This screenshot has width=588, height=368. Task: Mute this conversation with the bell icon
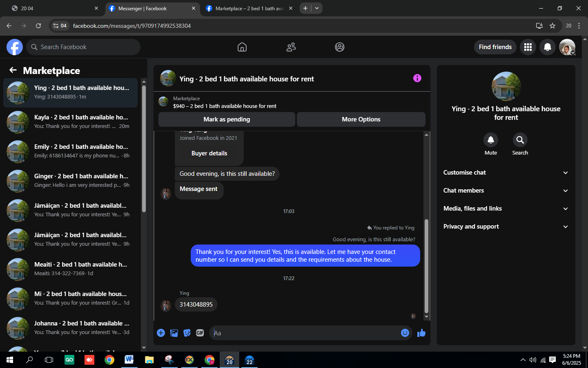click(x=491, y=140)
